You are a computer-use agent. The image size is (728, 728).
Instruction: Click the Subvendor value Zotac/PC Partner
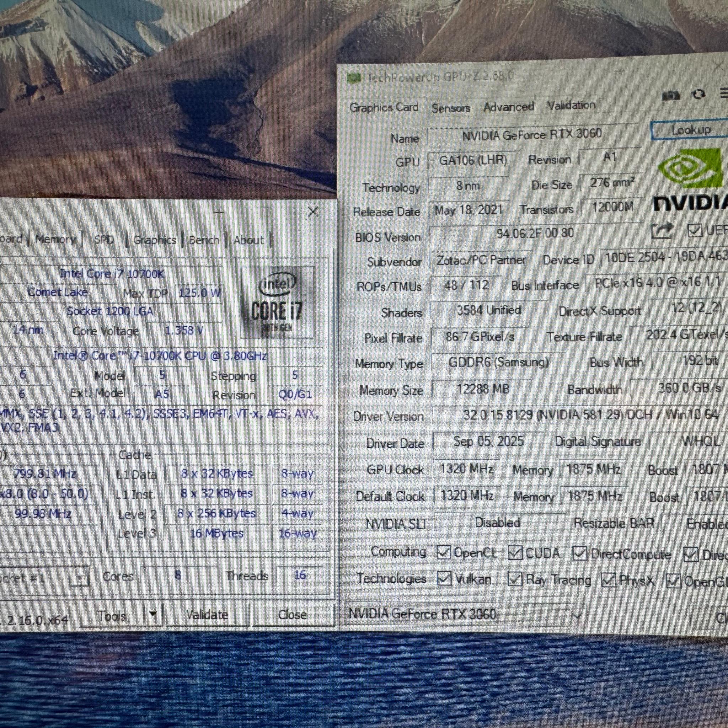481,260
